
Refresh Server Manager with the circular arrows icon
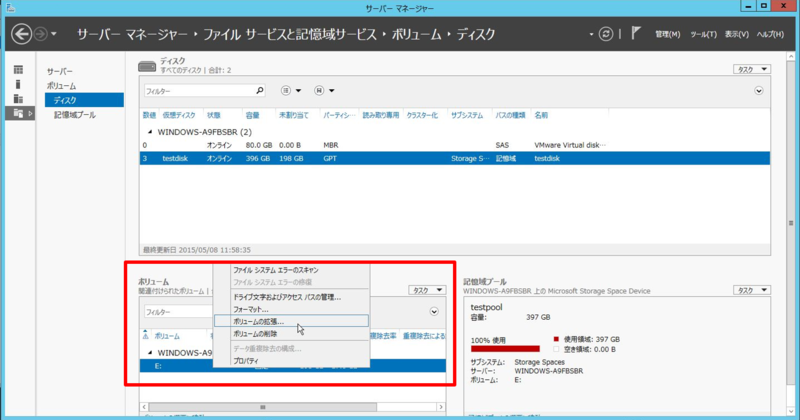[606, 34]
